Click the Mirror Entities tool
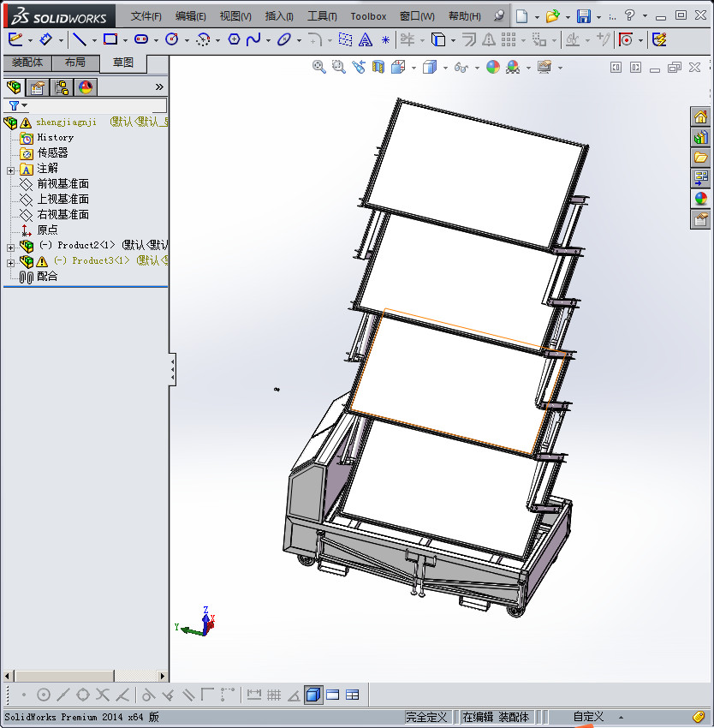Viewport: 714px width, 728px height. coord(488,40)
